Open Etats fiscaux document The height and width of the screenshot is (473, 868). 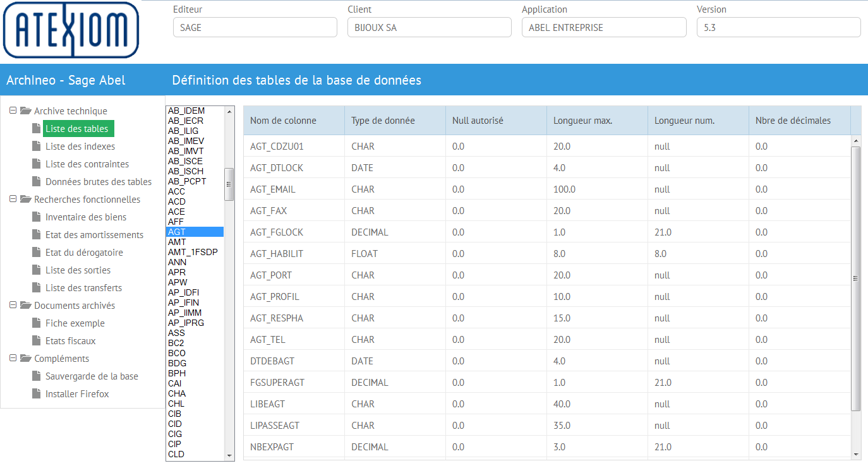coord(71,340)
